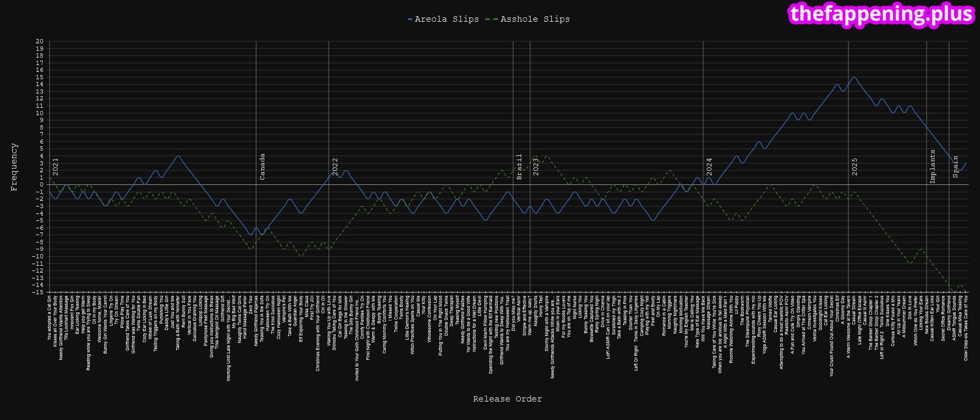Click the 2025 year marker label
The height and width of the screenshot is (420, 980).
854,166
